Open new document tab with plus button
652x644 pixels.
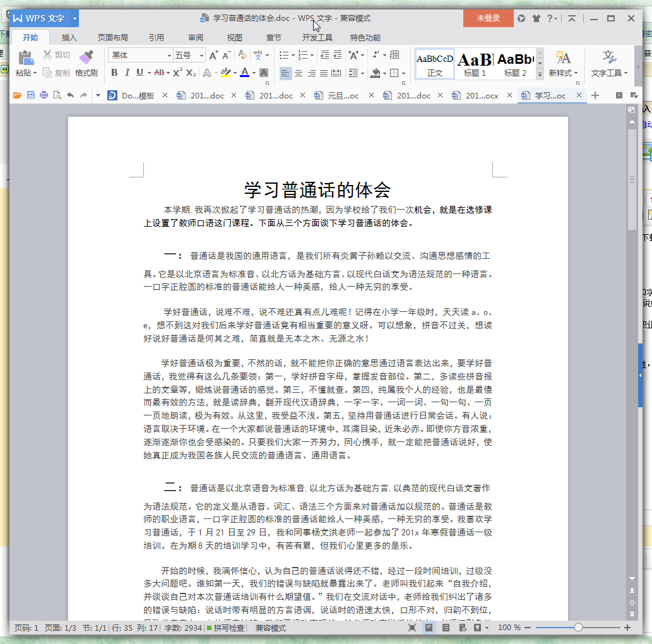(x=595, y=95)
